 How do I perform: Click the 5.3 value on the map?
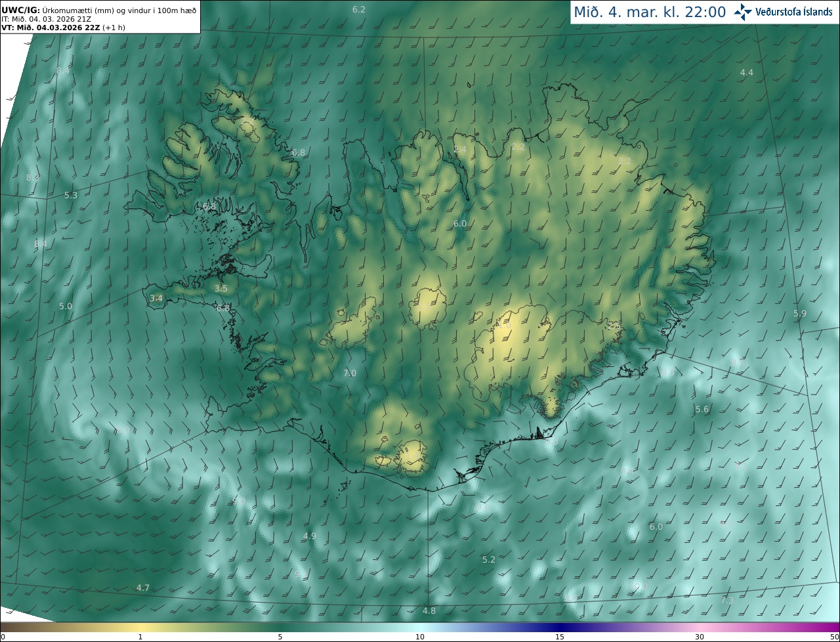click(71, 195)
